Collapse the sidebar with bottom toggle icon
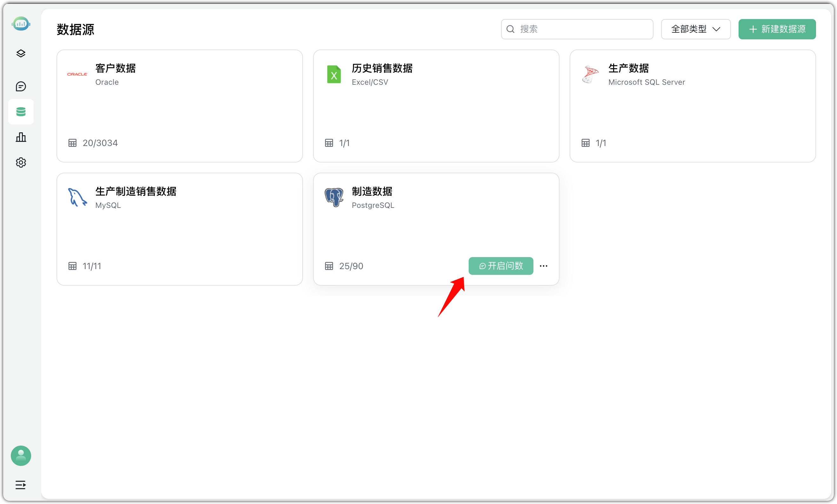 [21, 485]
